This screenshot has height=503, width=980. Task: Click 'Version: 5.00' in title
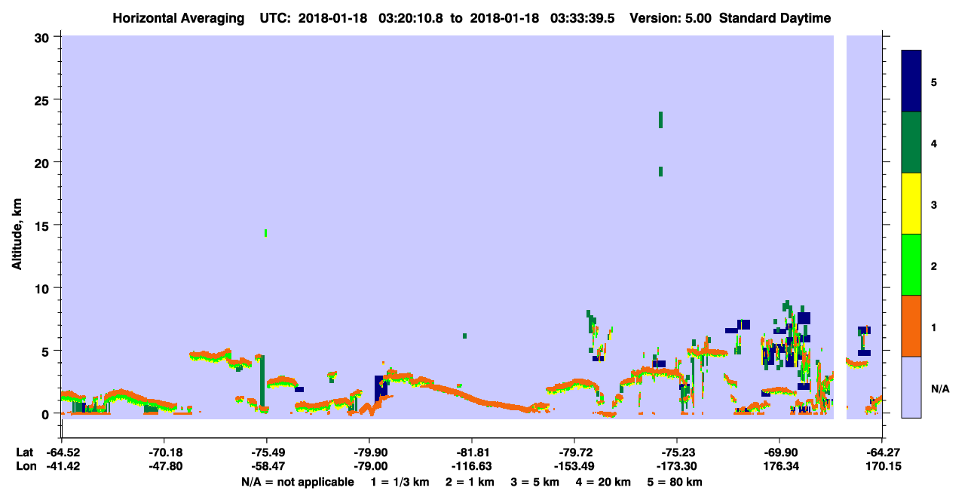pyautogui.click(x=671, y=18)
